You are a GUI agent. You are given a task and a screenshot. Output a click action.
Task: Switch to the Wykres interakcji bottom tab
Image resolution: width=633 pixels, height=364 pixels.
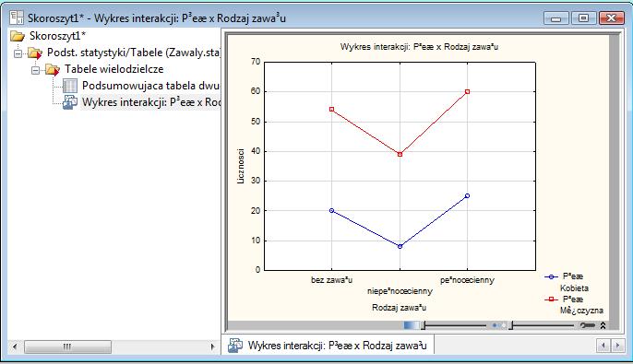[328, 346]
